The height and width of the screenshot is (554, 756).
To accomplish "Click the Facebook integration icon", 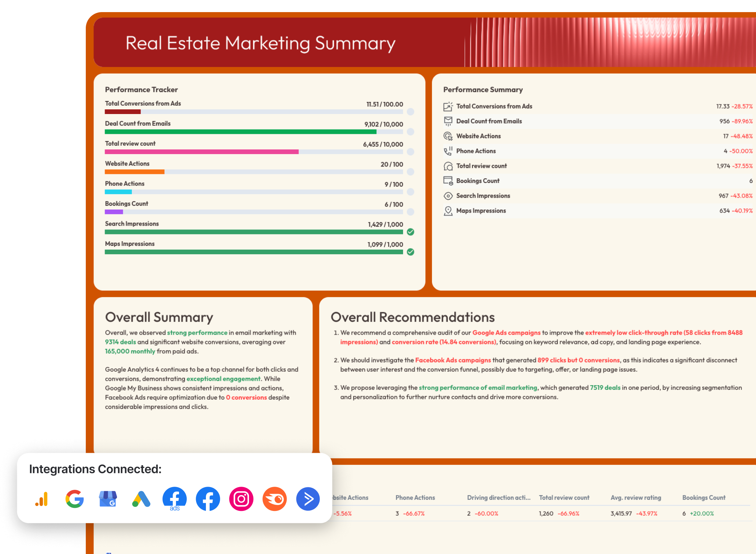I will (208, 499).
